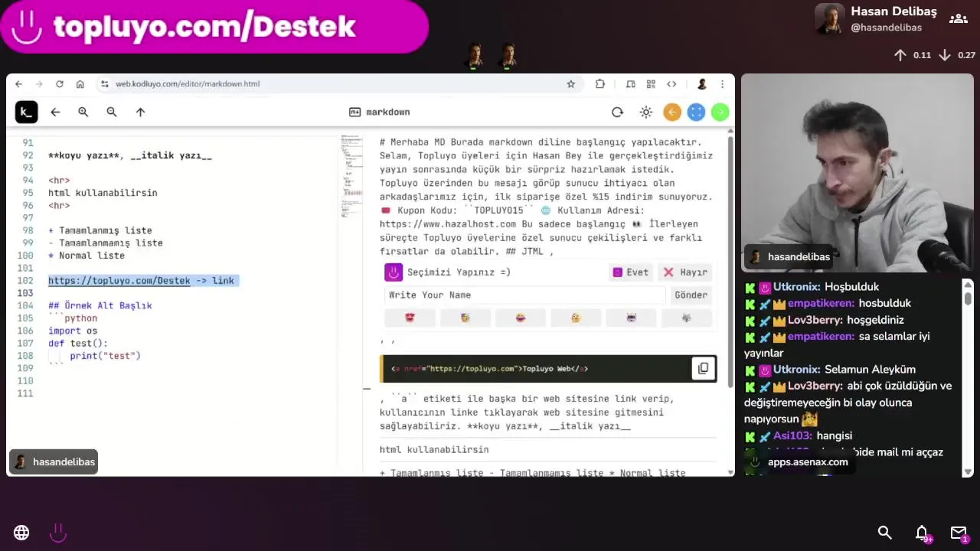Click the 'html kullanabilirsin' line in editor

103,193
